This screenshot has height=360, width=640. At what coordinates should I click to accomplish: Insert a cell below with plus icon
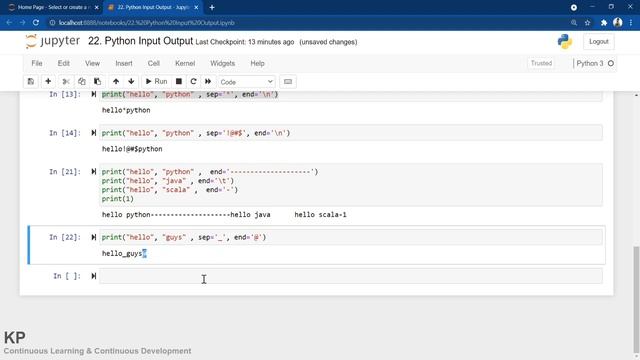click(48, 82)
